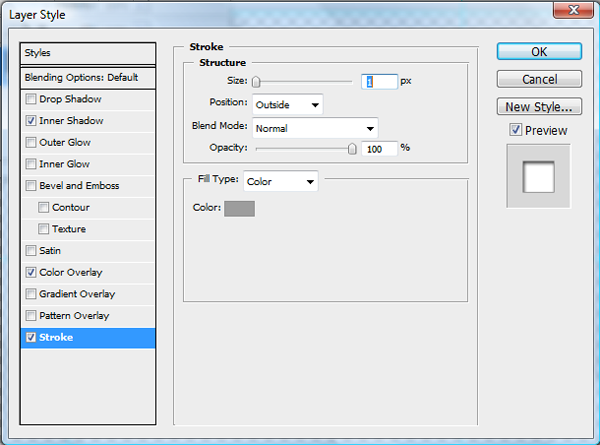Open the Fill Type dropdown
The height and width of the screenshot is (445, 600).
[x=280, y=181]
